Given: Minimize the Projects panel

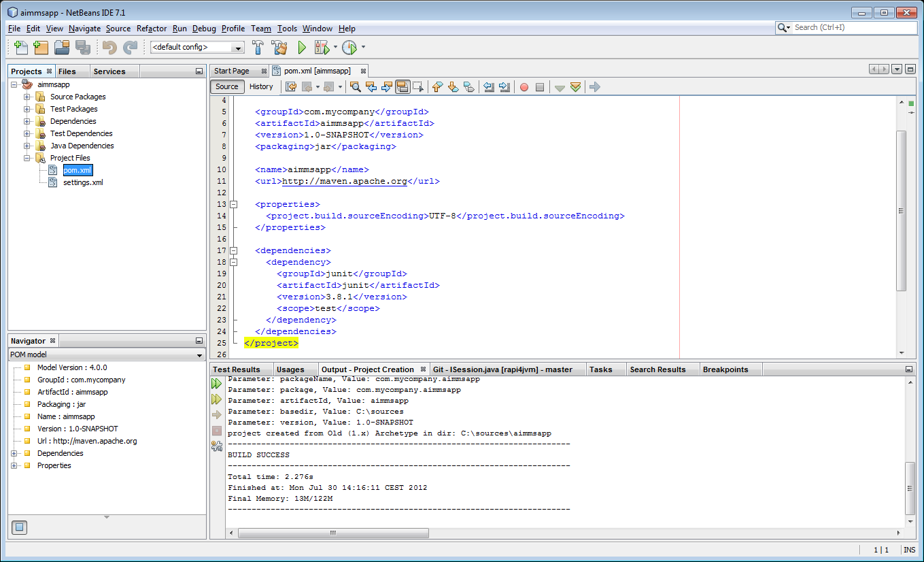Looking at the screenshot, I should point(199,71).
